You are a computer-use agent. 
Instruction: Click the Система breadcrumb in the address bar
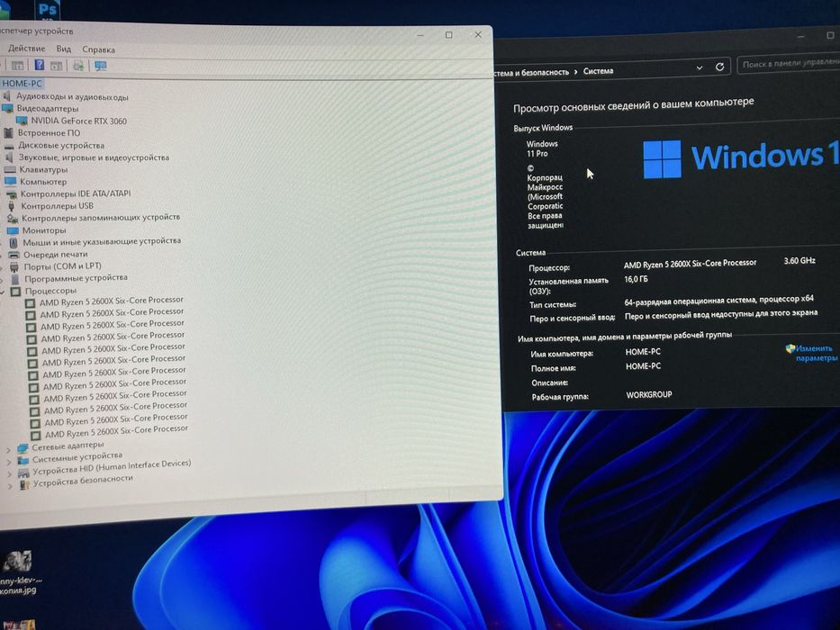click(x=598, y=71)
